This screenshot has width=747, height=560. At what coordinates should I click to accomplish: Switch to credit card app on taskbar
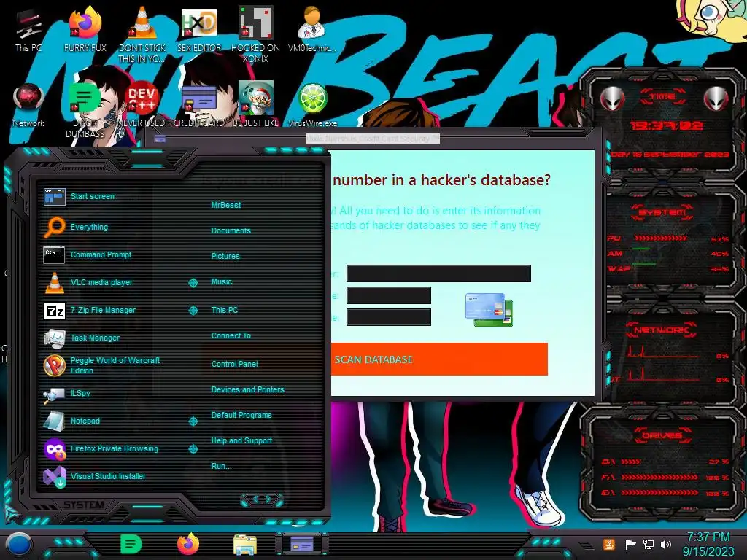click(x=301, y=544)
